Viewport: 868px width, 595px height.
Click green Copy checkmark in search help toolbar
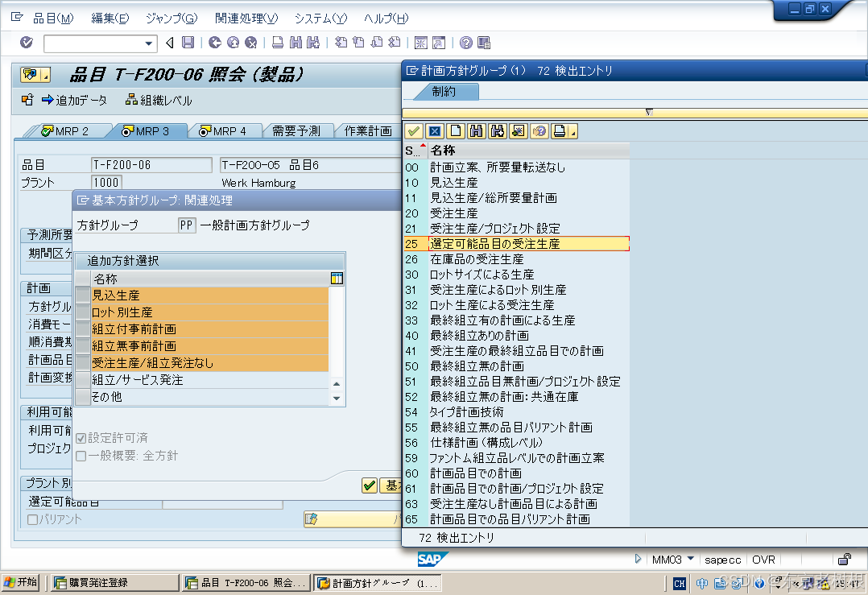point(414,131)
